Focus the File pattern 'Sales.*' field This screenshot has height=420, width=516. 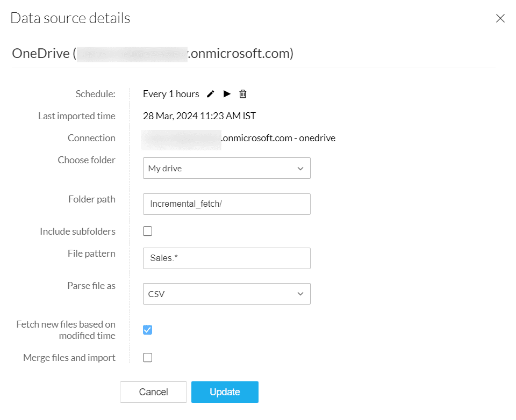click(226, 258)
